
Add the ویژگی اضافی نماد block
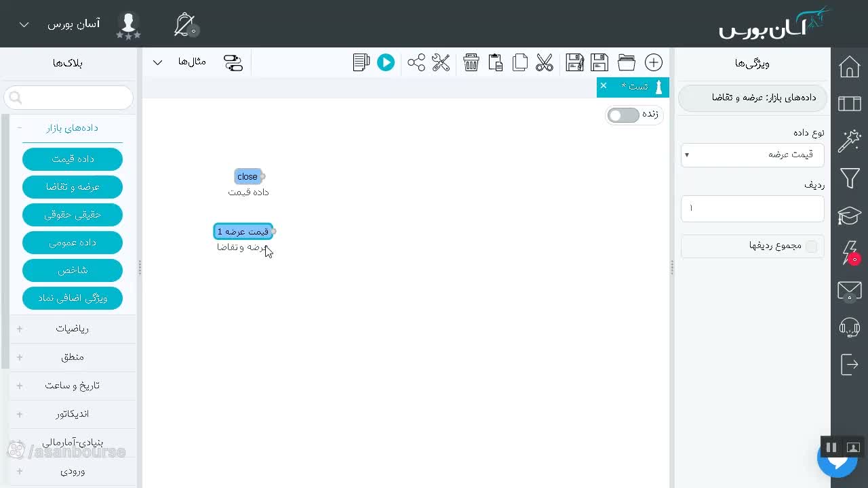(x=73, y=298)
